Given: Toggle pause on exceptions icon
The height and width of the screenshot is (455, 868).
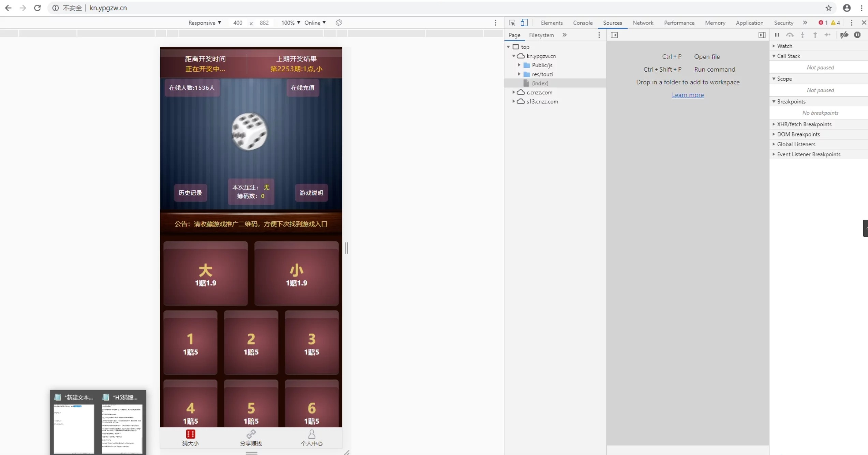Looking at the screenshot, I should click(857, 35).
